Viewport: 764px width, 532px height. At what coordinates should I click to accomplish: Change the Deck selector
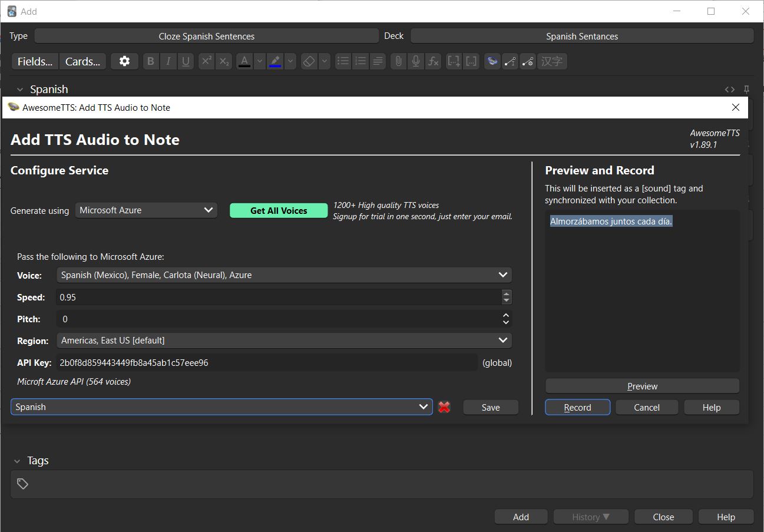click(582, 36)
